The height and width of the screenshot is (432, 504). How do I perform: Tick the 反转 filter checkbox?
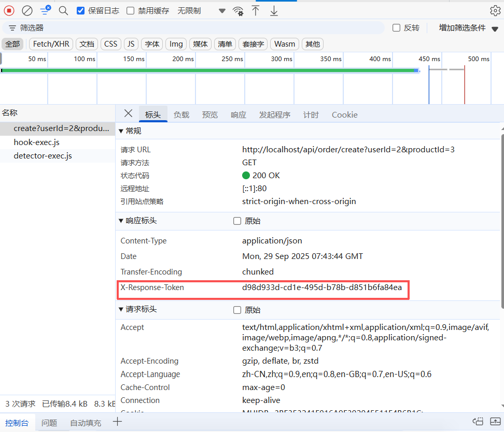[397, 28]
